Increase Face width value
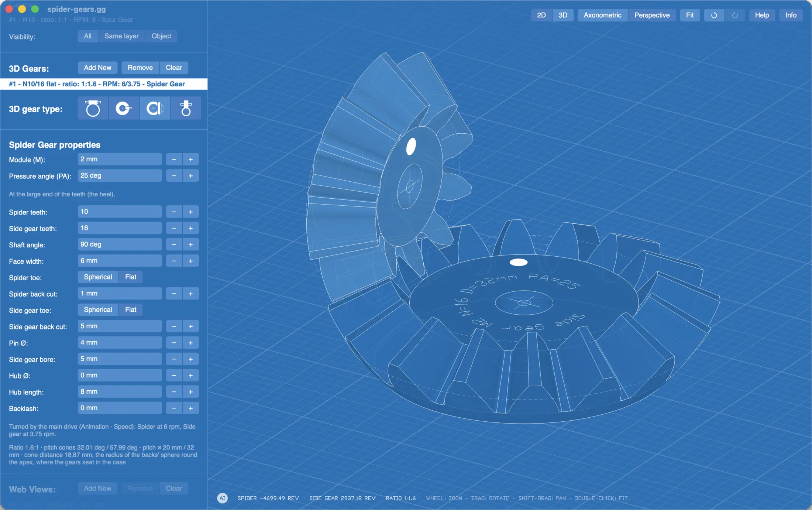The width and height of the screenshot is (812, 510). (x=191, y=261)
